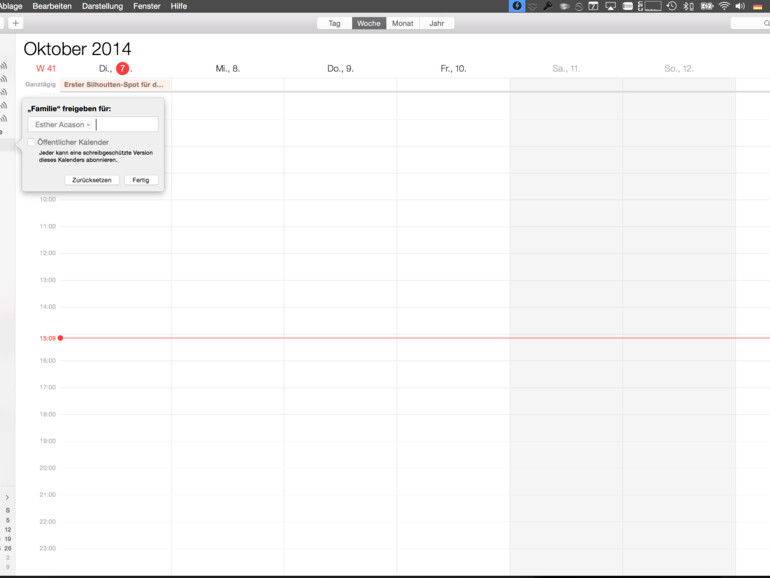Viewport: 770px width, 578px height.
Task: Enable the Öffentlicher Kalender checkbox
Action: (x=31, y=142)
